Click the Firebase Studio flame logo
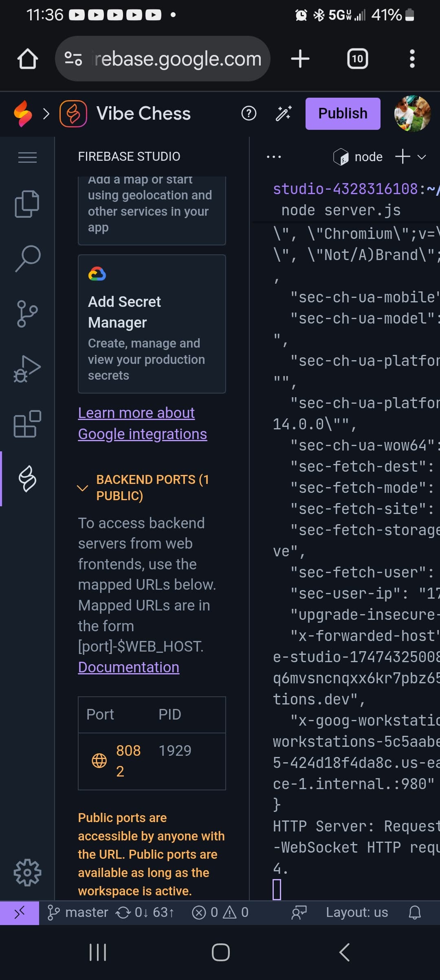The image size is (440, 980). pos(23,114)
